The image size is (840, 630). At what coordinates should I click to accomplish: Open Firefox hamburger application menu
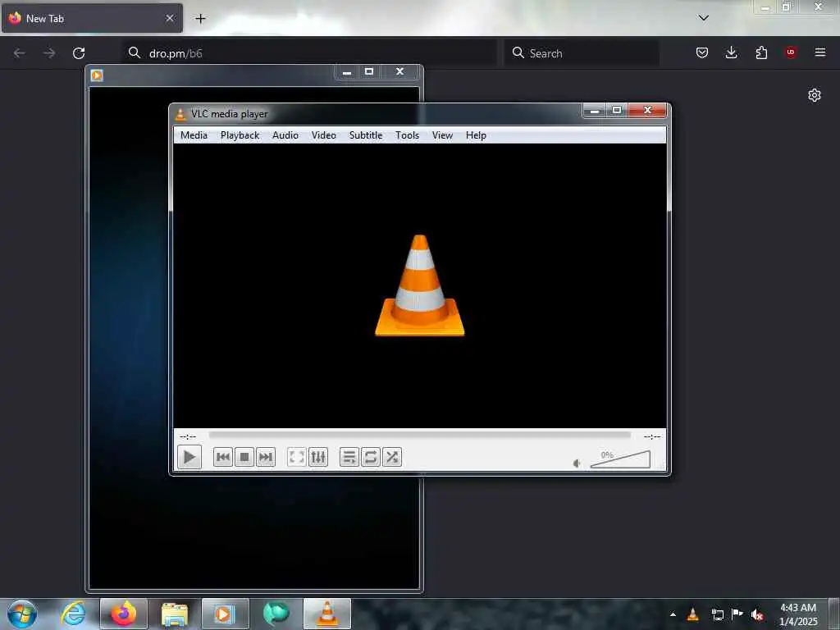pyautogui.click(x=820, y=52)
